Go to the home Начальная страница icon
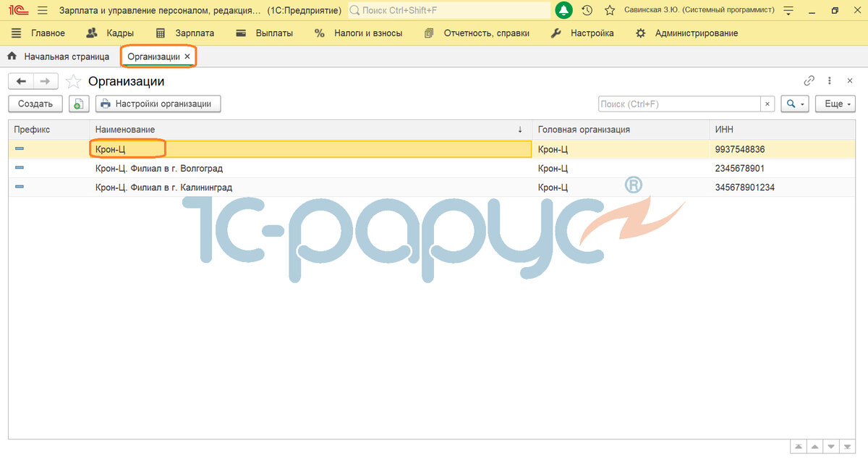868x459 pixels. tap(12, 56)
